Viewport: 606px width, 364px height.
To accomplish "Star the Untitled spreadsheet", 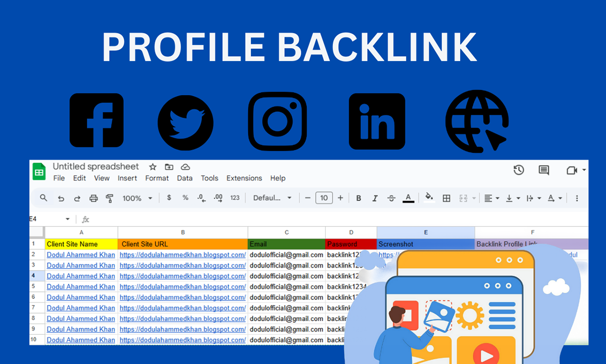I will (x=153, y=166).
